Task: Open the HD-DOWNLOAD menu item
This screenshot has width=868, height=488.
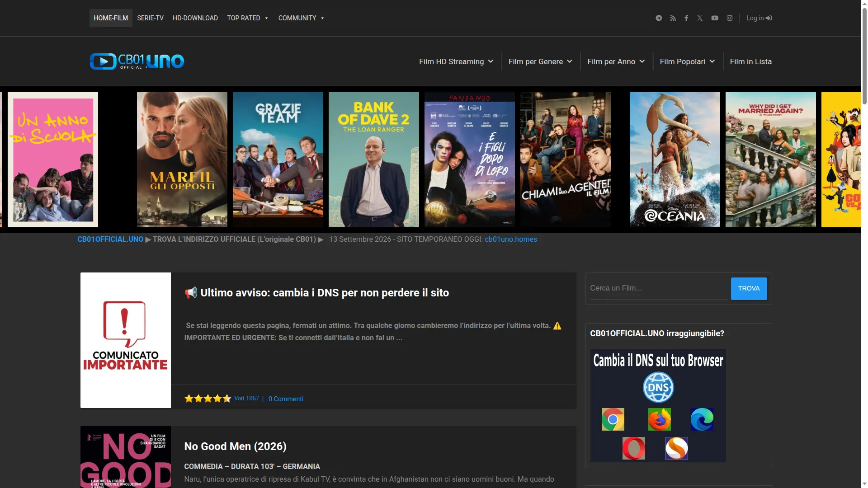Action: 195,18
